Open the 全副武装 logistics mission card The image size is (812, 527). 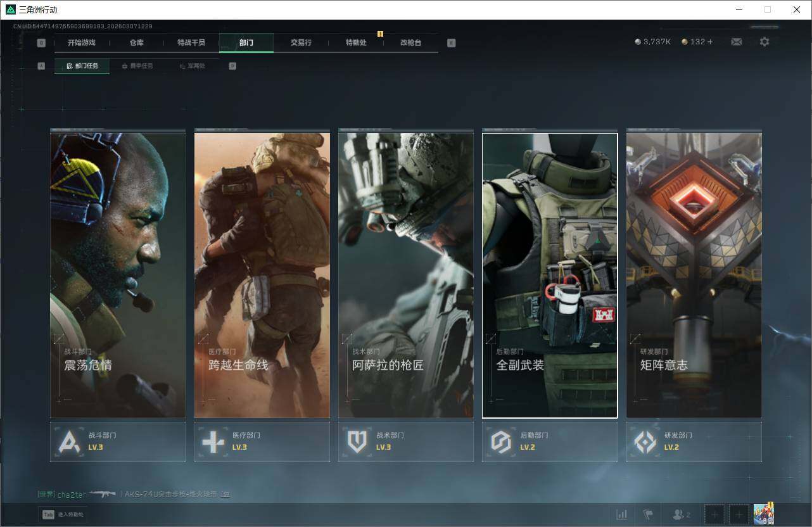point(550,275)
